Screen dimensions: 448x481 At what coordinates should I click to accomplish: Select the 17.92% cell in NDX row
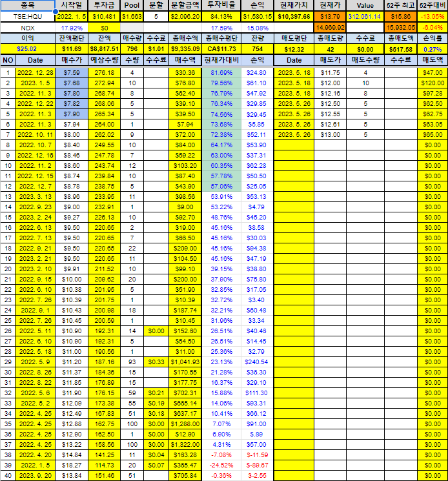pos(72,28)
